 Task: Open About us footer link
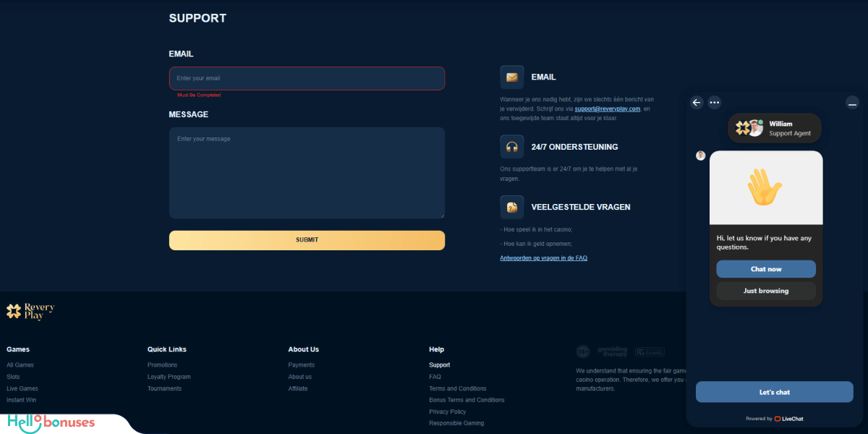(300, 377)
